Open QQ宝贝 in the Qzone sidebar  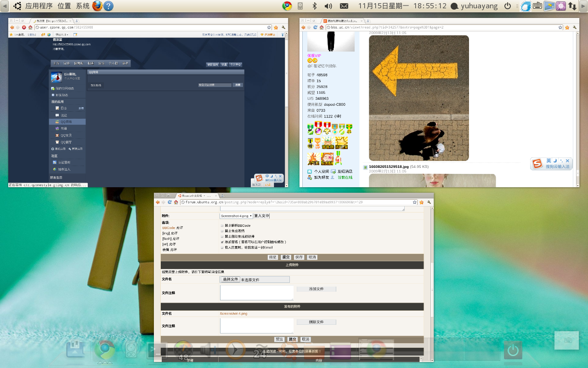click(x=66, y=135)
